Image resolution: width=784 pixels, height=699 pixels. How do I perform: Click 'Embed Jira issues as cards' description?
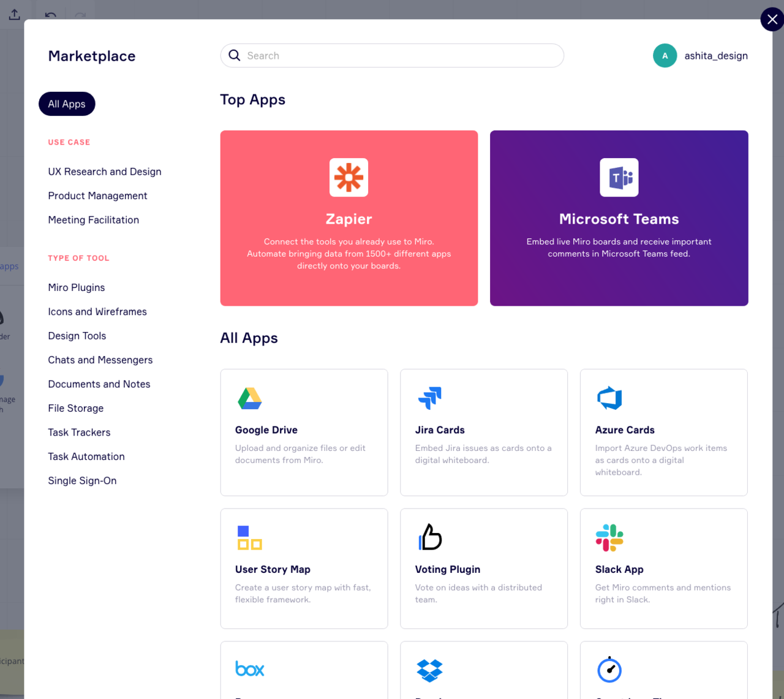[x=483, y=454]
